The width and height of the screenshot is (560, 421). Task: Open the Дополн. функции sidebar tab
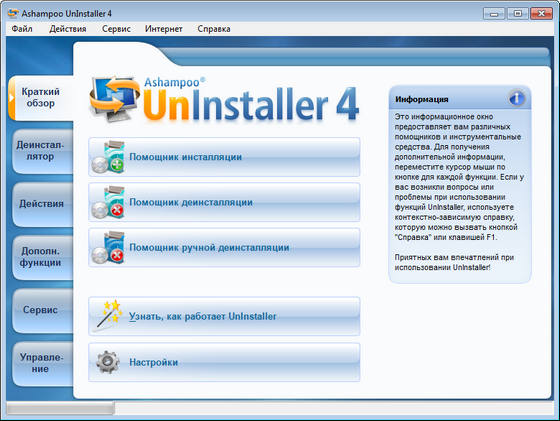point(42,257)
